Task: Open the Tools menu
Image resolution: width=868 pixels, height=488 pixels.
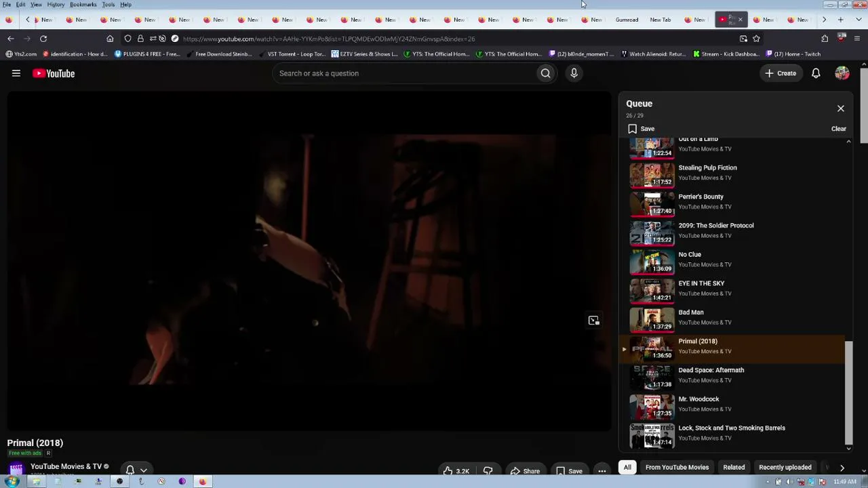Action: coord(108,5)
